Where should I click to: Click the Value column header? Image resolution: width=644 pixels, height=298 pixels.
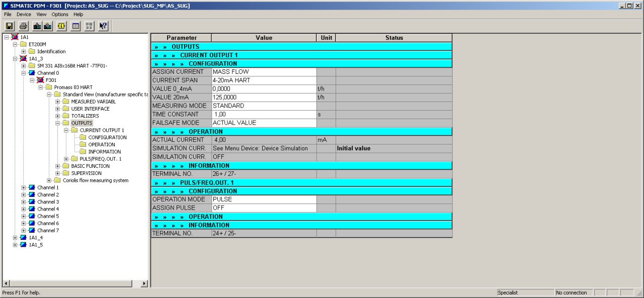coord(264,38)
